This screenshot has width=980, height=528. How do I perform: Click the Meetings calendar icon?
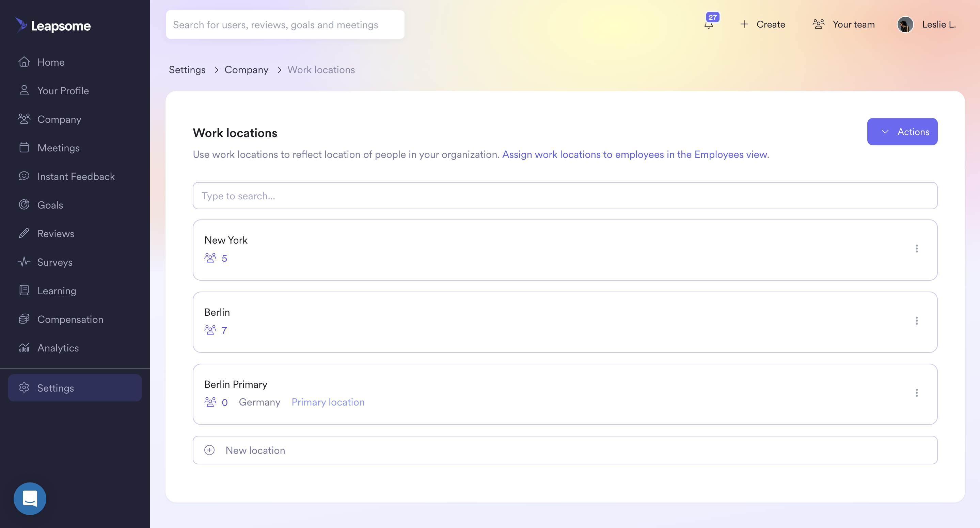tap(24, 147)
